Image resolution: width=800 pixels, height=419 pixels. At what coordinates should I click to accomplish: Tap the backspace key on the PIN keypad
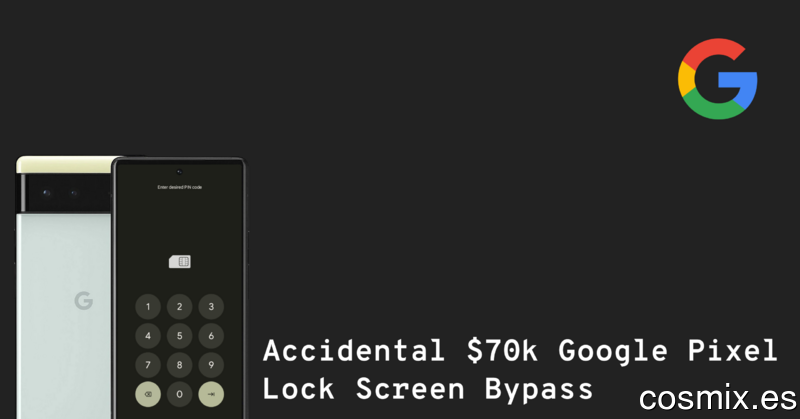(x=148, y=394)
